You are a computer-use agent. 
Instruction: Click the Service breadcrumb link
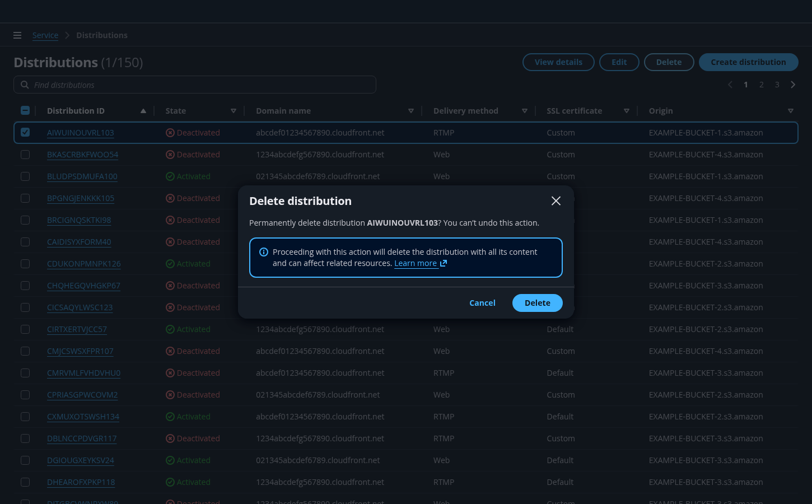(45, 35)
